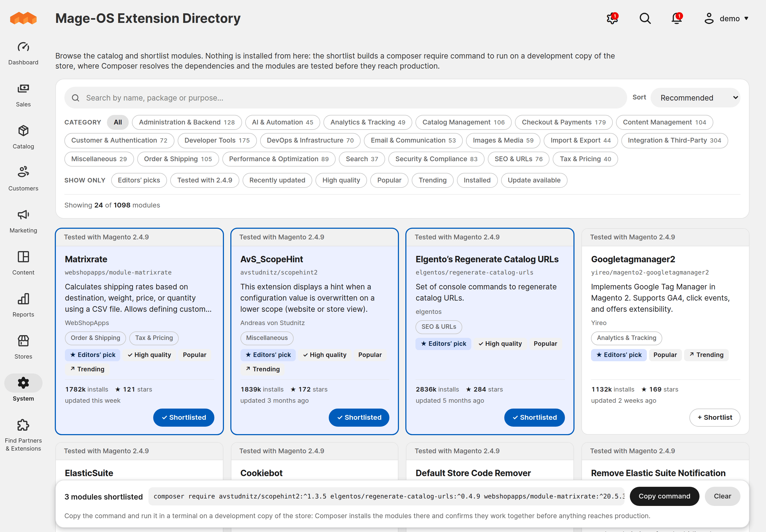Viewport: 766px width, 532px height.
Task: Toggle the High quality filter chip
Action: coord(341,180)
